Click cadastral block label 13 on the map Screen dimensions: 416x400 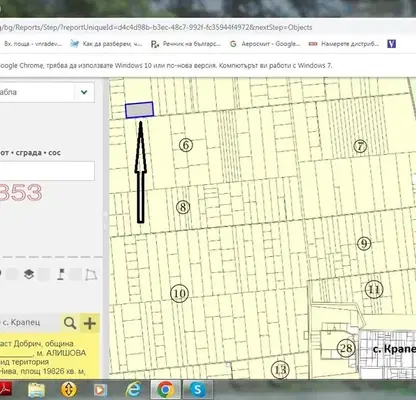[x=280, y=370]
